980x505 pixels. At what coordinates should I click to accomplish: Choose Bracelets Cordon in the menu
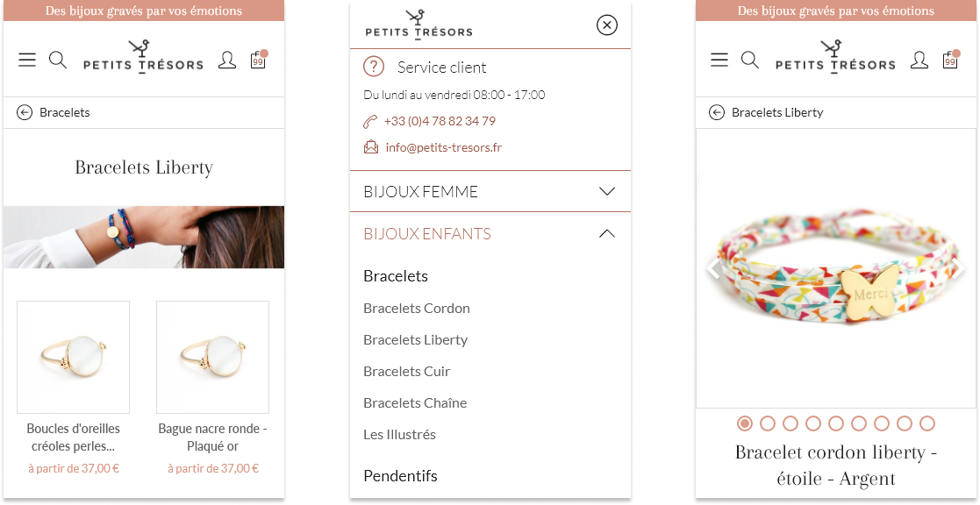(417, 308)
